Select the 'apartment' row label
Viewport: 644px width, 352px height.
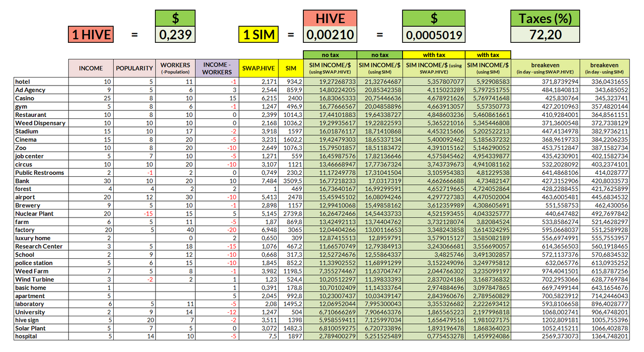(41, 296)
